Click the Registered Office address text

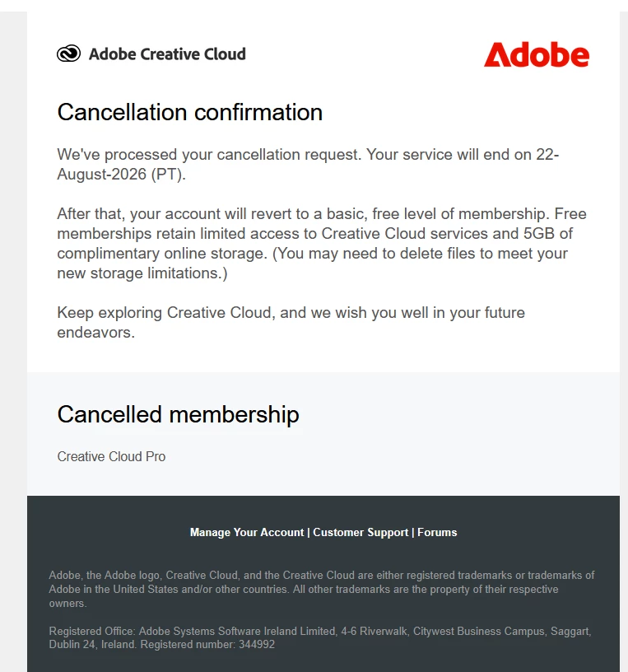pyautogui.click(x=320, y=637)
